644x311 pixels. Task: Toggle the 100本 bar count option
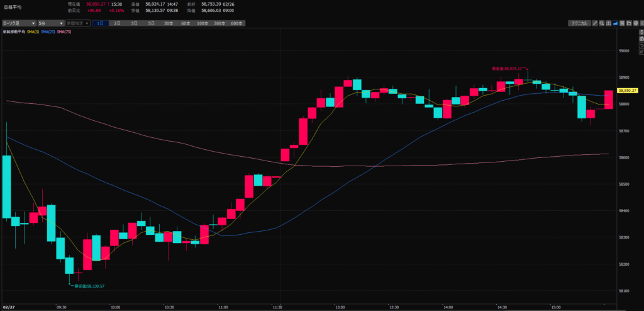tap(202, 23)
